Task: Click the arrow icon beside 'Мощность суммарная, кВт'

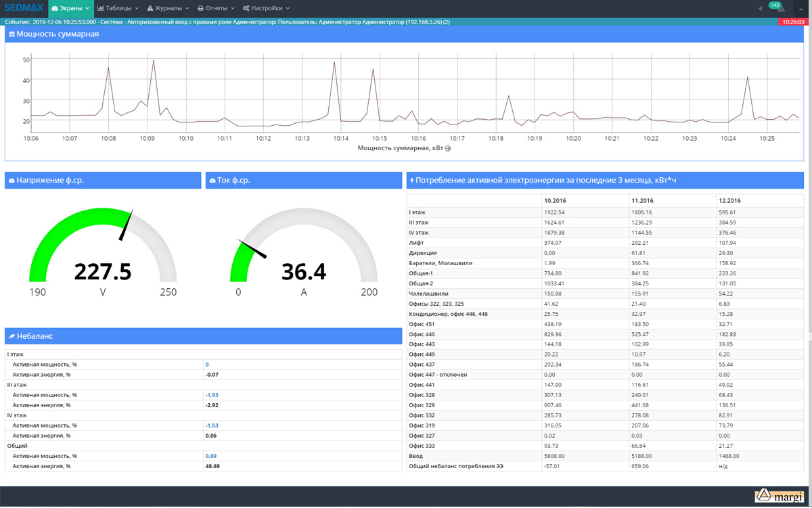Action: tap(448, 148)
